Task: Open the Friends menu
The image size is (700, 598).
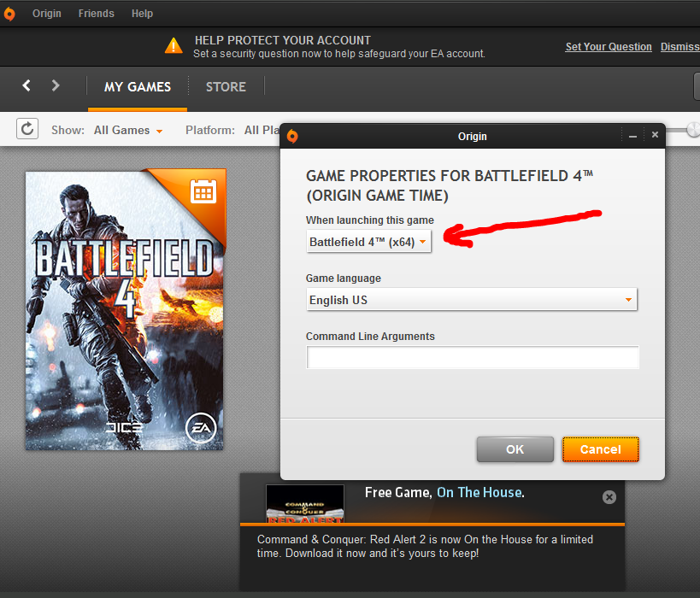Action: tap(96, 14)
